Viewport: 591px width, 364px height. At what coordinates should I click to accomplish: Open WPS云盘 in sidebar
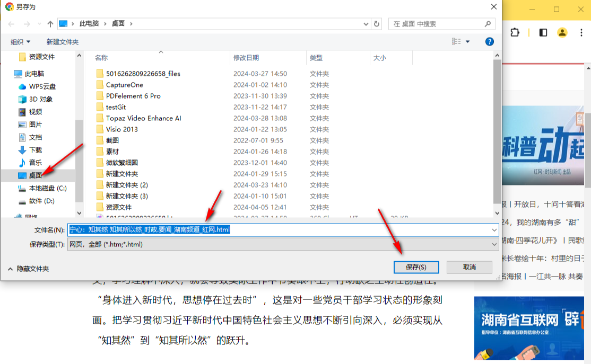[x=37, y=86]
